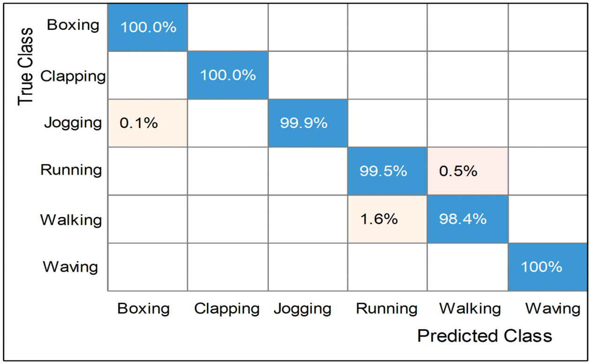The width and height of the screenshot is (591, 364).
Task: Click the Running row label
Action: click(x=71, y=170)
